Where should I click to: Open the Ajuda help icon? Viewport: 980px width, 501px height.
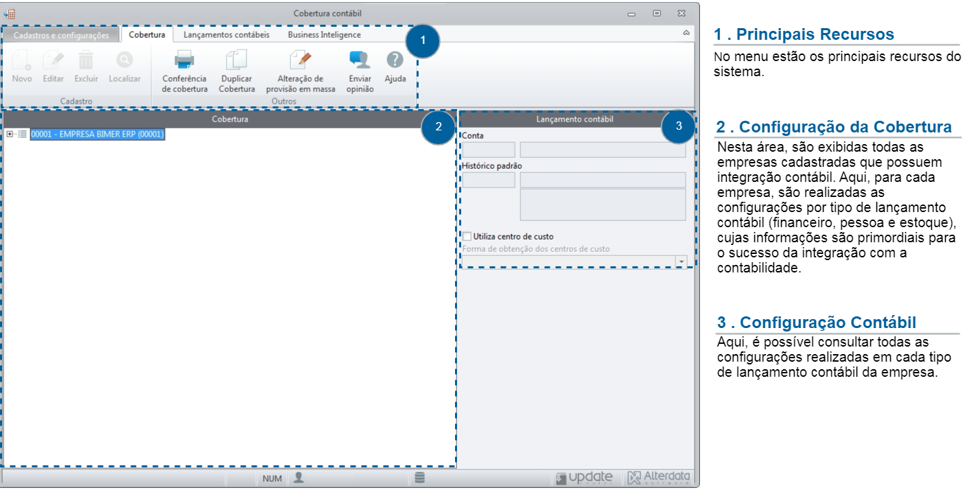click(x=395, y=60)
